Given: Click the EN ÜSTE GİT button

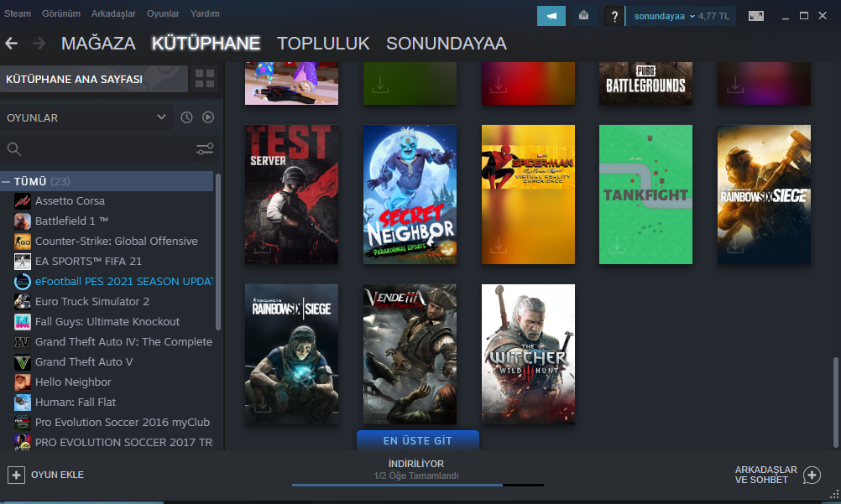Looking at the screenshot, I should pos(418,440).
